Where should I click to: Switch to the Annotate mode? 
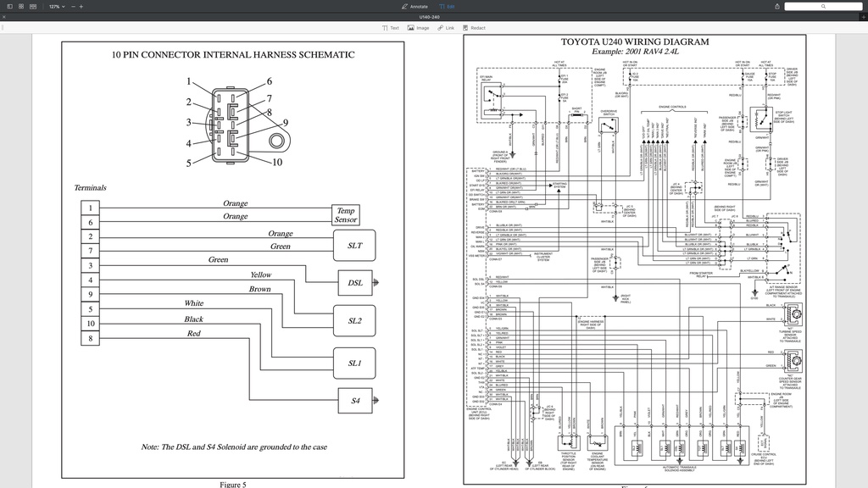(414, 6)
